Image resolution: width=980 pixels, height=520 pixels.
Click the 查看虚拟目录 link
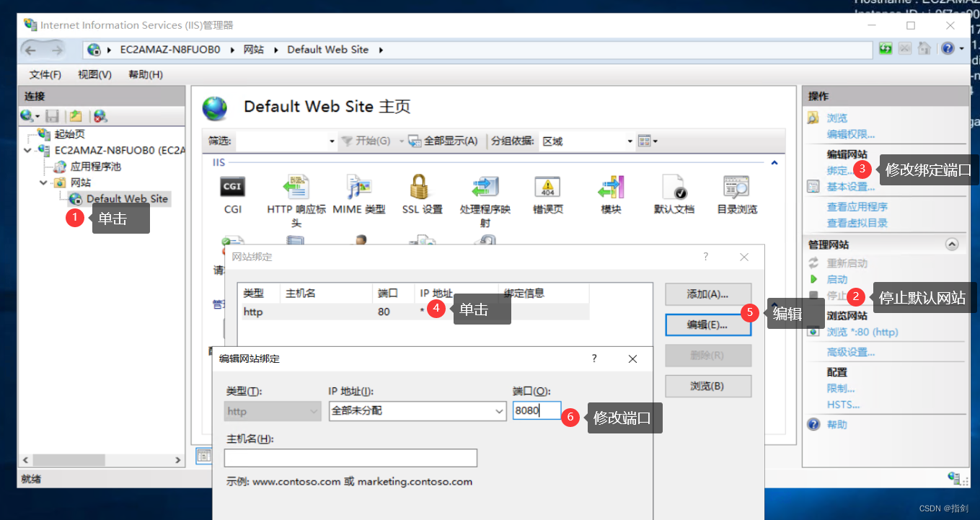pos(857,223)
